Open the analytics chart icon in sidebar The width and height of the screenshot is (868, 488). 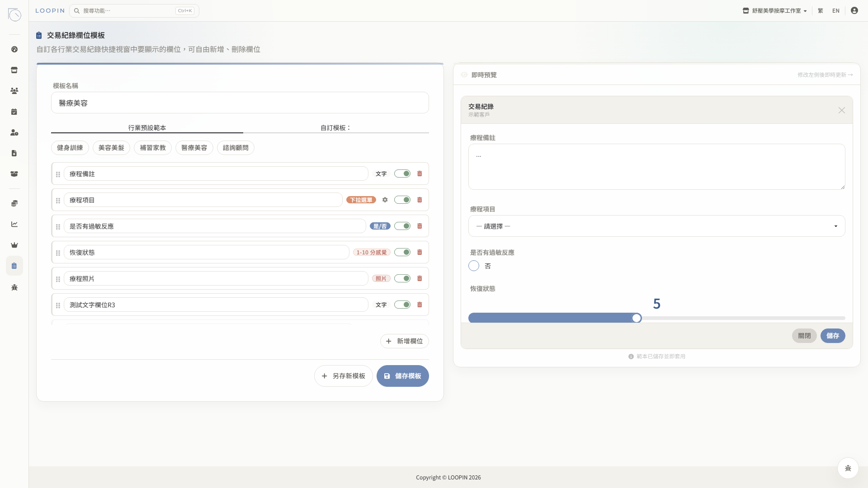pyautogui.click(x=14, y=224)
